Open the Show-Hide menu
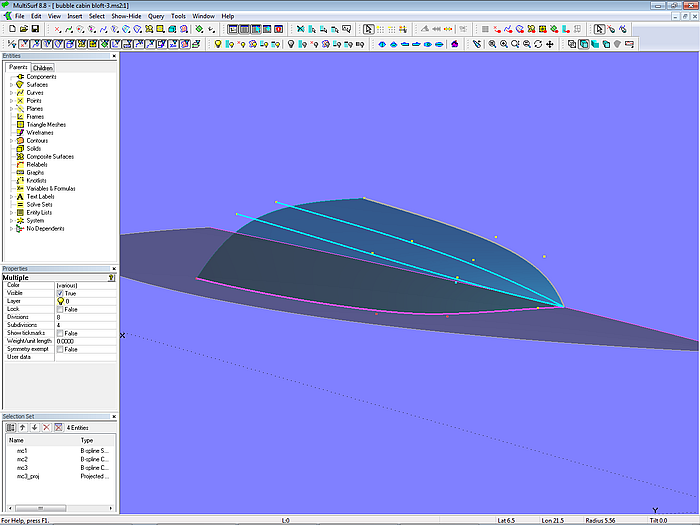The width and height of the screenshot is (700, 525). pos(125,17)
